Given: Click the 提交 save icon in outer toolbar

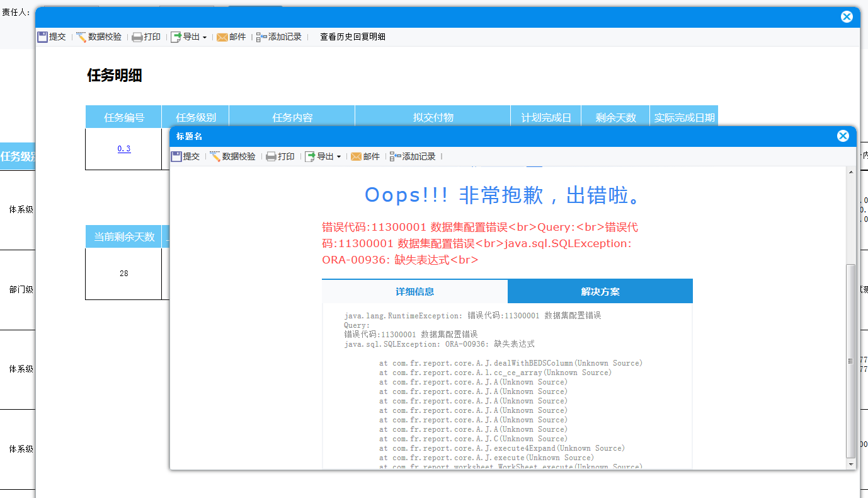Looking at the screenshot, I should pos(42,37).
